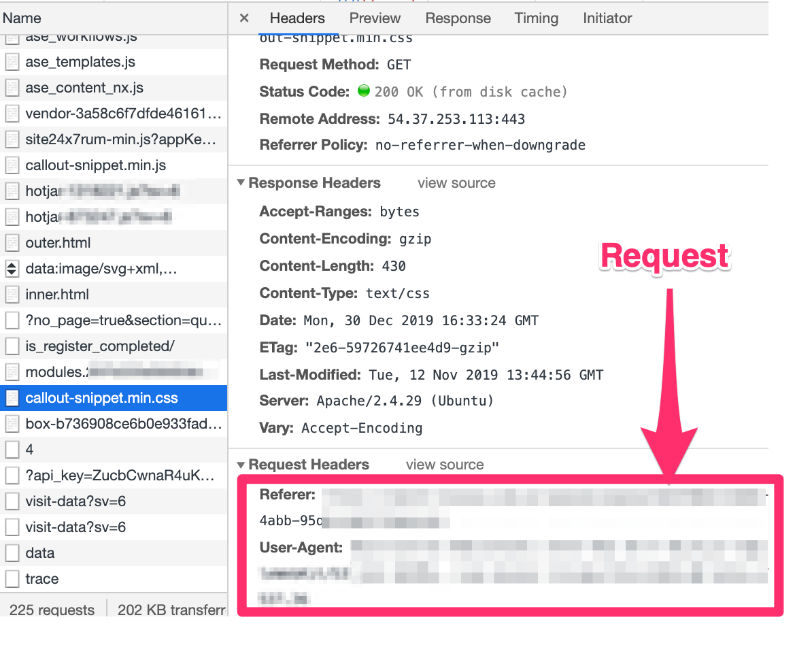Screen dimensions: 812x645
Task: Open the Response tab
Action: tap(458, 18)
